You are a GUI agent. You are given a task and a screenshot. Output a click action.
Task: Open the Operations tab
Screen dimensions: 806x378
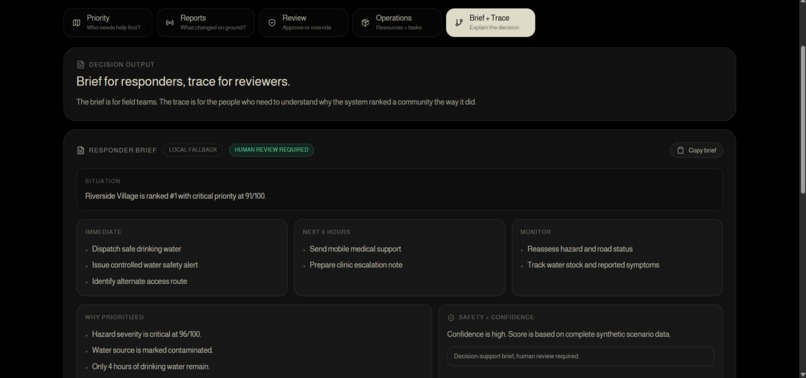397,23
